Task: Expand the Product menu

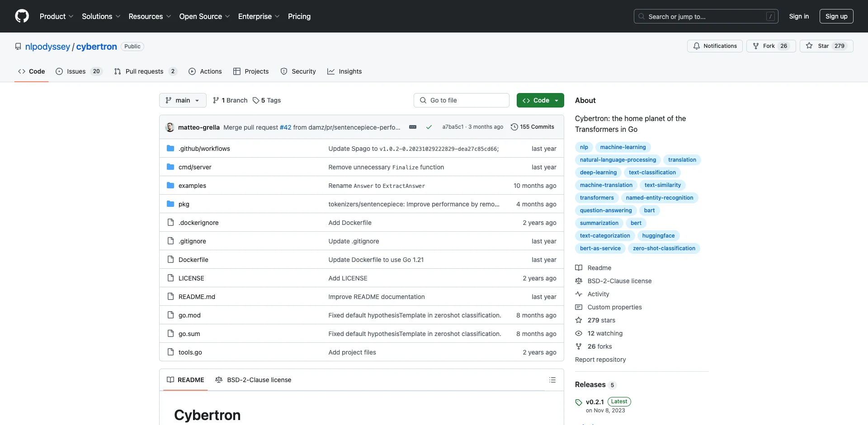Action: [x=57, y=16]
